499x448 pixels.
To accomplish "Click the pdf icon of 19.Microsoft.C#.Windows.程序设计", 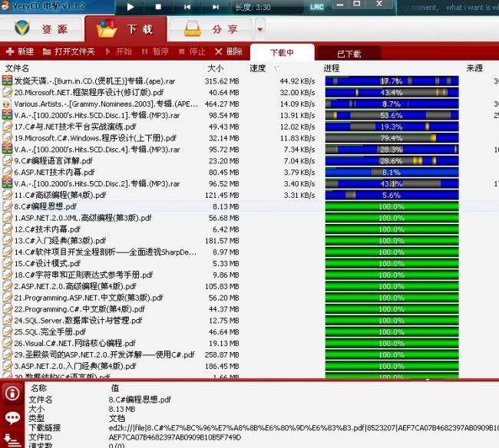I will (x=7, y=138).
